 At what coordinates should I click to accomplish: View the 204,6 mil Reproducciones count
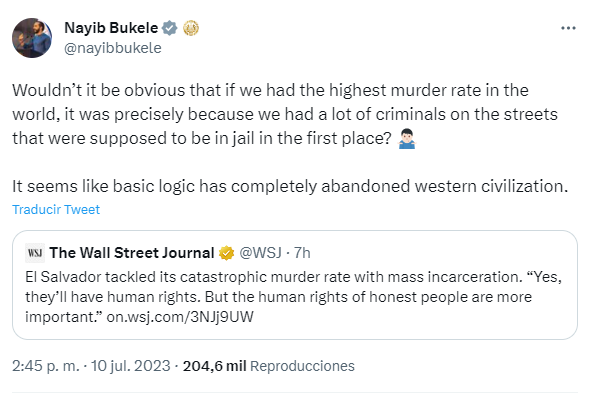(269, 366)
